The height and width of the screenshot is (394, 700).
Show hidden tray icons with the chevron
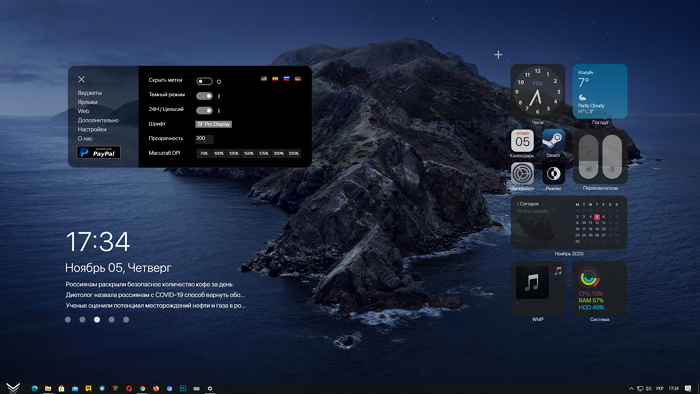coord(631,389)
